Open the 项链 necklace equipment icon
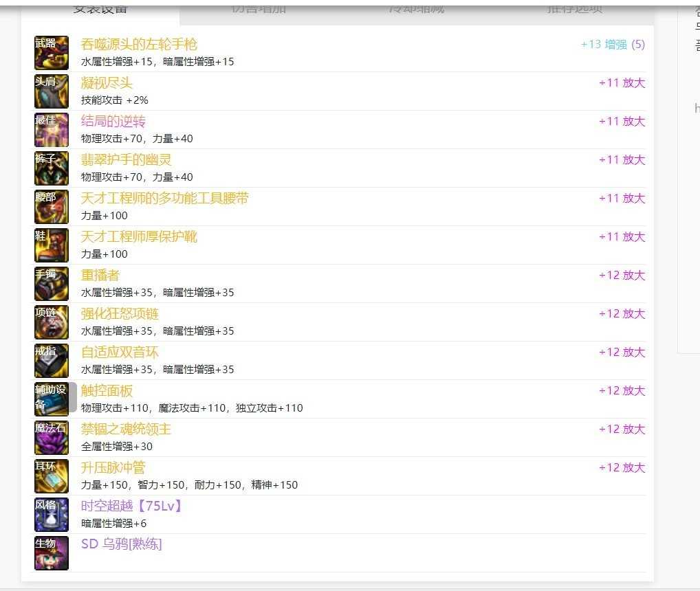 [x=52, y=322]
